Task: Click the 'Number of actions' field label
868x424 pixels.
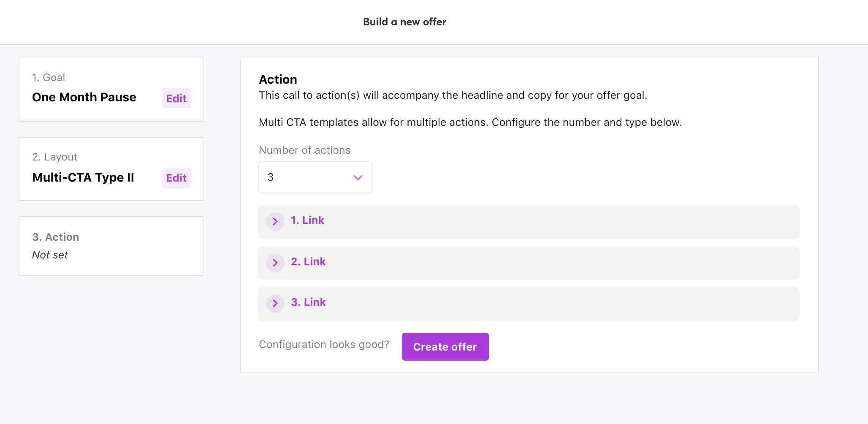Action: (x=304, y=150)
